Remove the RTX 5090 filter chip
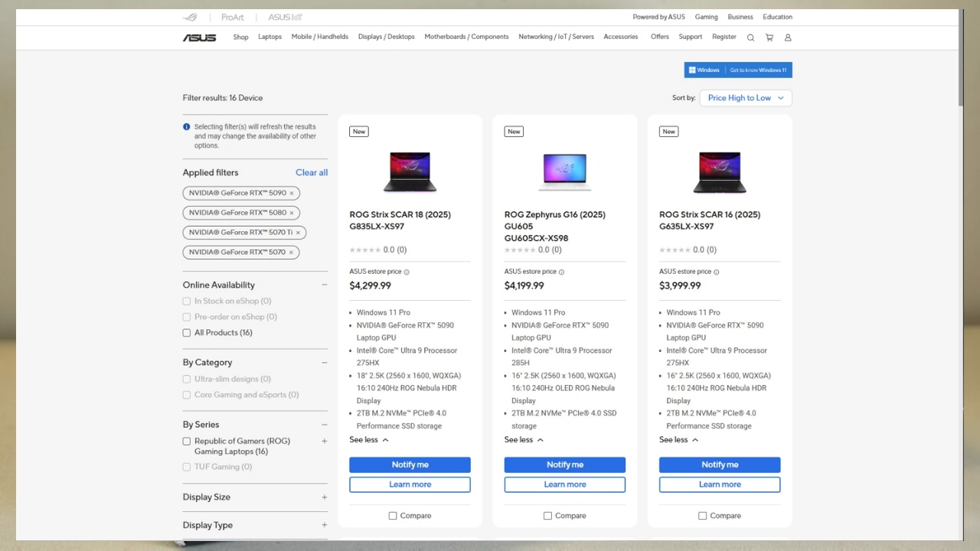The width and height of the screenshot is (980, 551). (292, 194)
